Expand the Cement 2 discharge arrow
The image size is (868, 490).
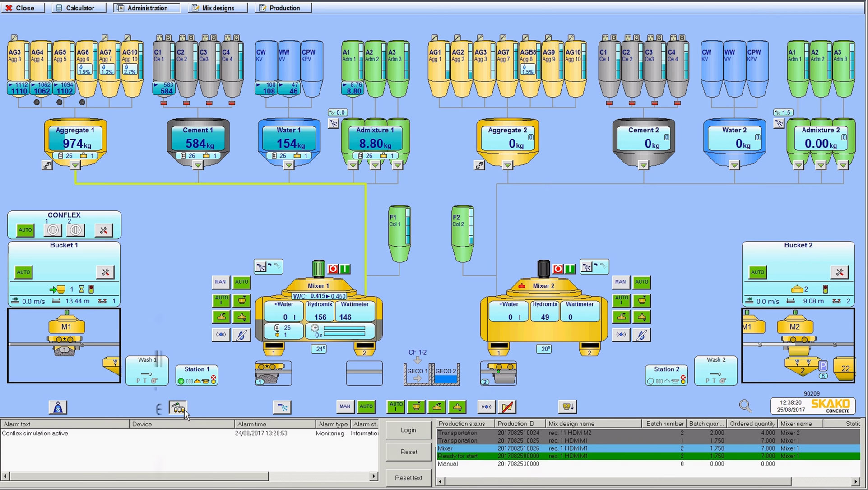[643, 165]
